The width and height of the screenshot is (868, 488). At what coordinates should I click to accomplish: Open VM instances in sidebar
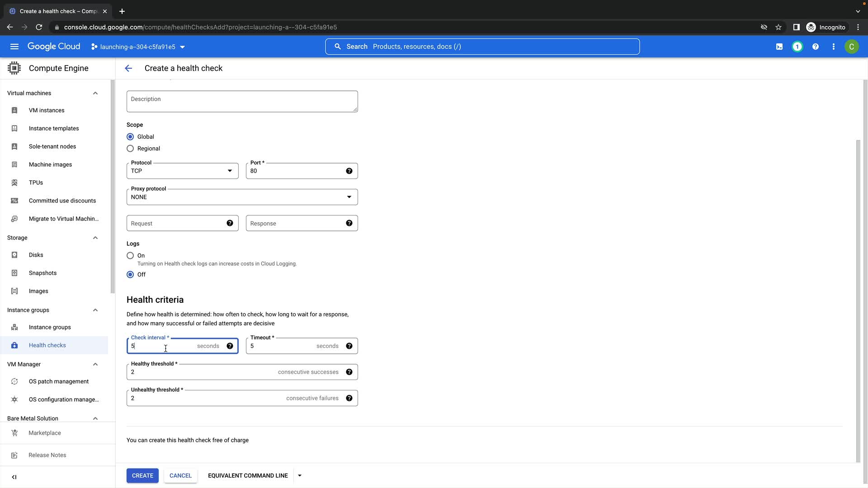47,110
